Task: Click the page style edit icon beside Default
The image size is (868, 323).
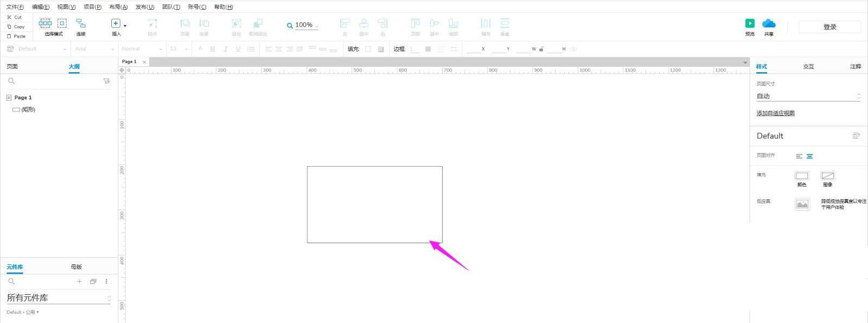Action: tap(856, 136)
